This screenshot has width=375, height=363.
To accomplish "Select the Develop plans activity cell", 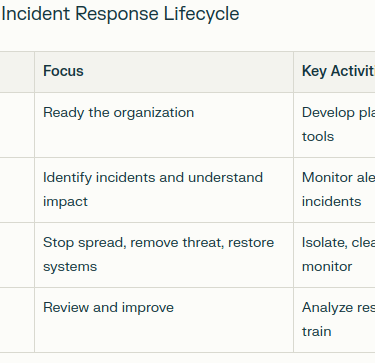I will coord(334,125).
